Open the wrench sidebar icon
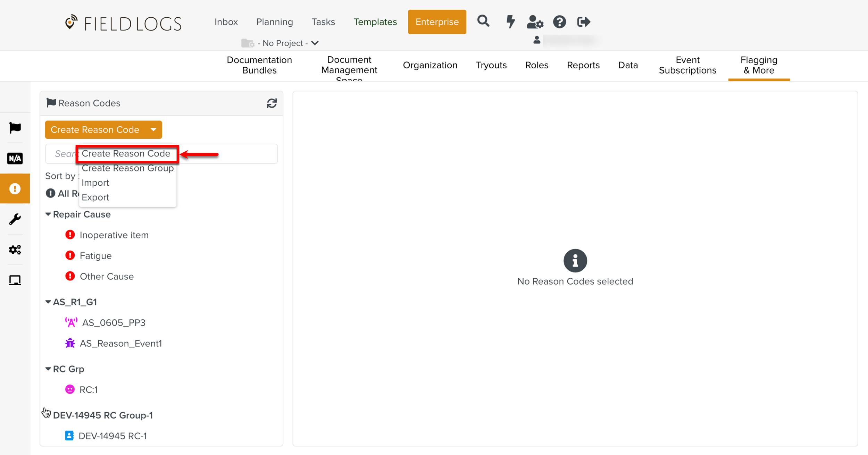The height and width of the screenshot is (455, 868). tap(15, 219)
